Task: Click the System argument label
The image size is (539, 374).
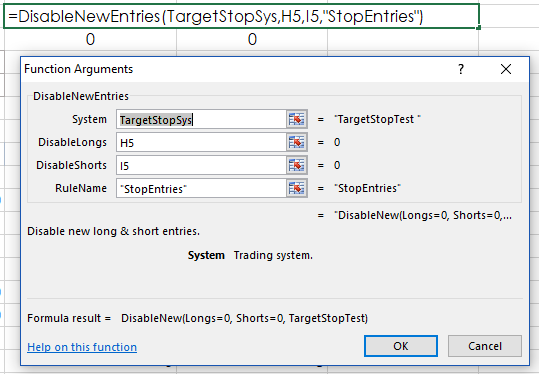Action: pyautogui.click(x=89, y=119)
